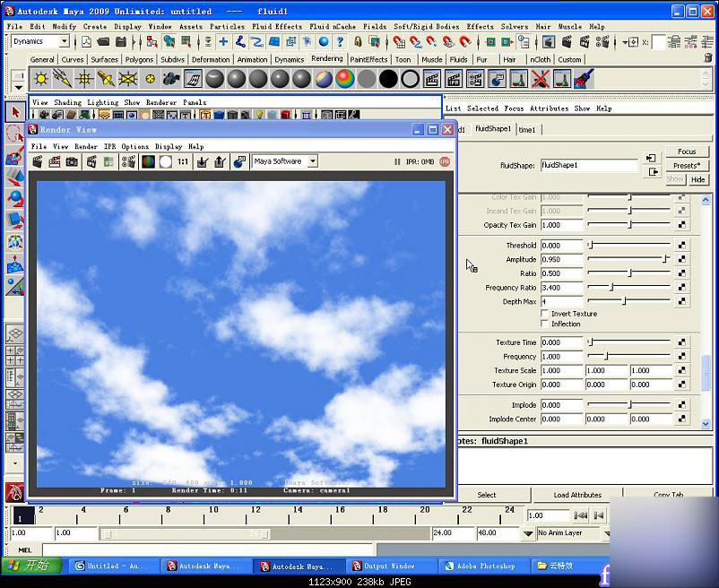Keep image icon in Render View toolbar
Image resolution: width=719 pixels, height=588 pixels.
coord(202,161)
